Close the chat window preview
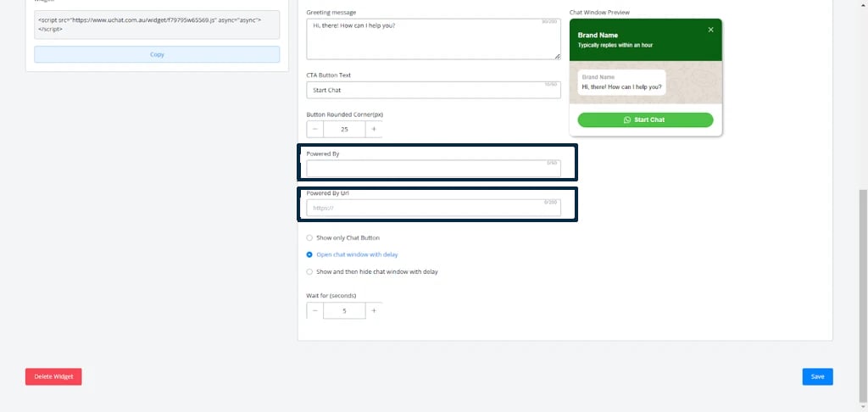The width and height of the screenshot is (868, 412). [711, 30]
